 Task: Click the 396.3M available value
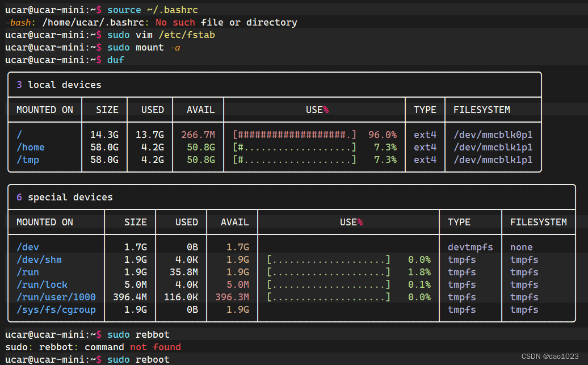pyautogui.click(x=232, y=297)
